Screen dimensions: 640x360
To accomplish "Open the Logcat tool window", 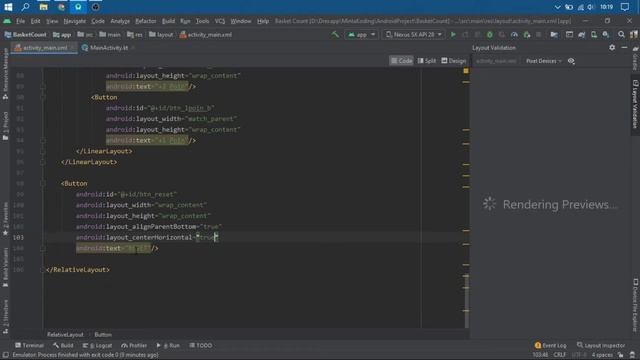I will click(x=98, y=345).
